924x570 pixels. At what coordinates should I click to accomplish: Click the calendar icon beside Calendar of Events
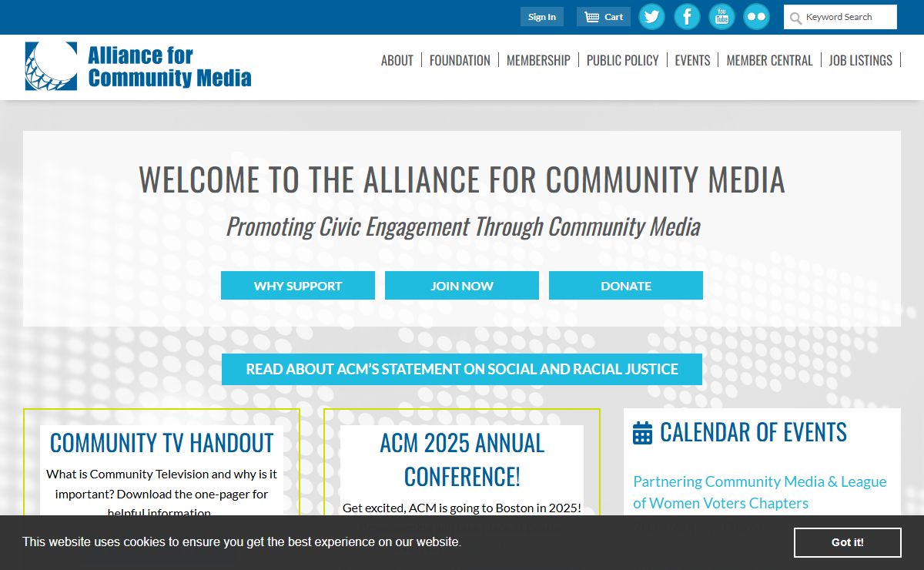point(643,433)
